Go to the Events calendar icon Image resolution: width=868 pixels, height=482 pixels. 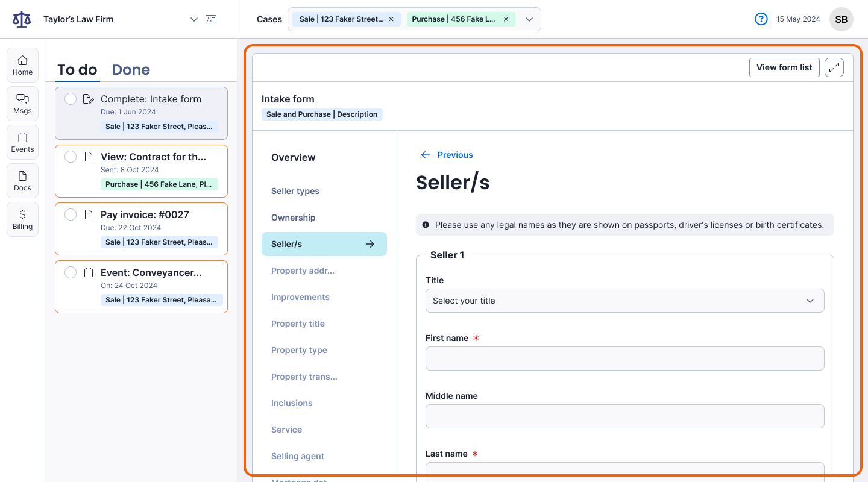[x=22, y=142]
